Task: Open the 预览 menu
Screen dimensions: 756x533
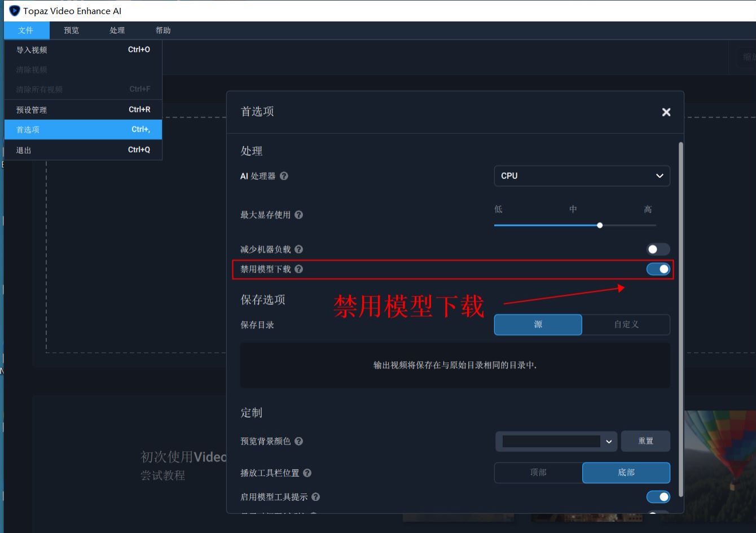Action: pos(72,30)
